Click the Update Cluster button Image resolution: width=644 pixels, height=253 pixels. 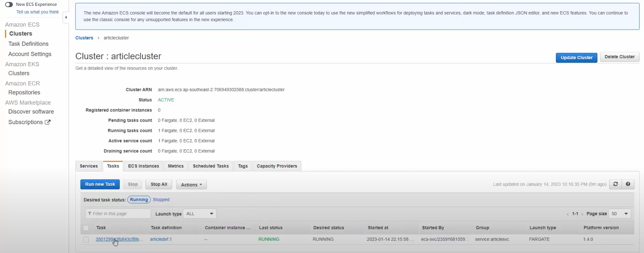pos(577,58)
